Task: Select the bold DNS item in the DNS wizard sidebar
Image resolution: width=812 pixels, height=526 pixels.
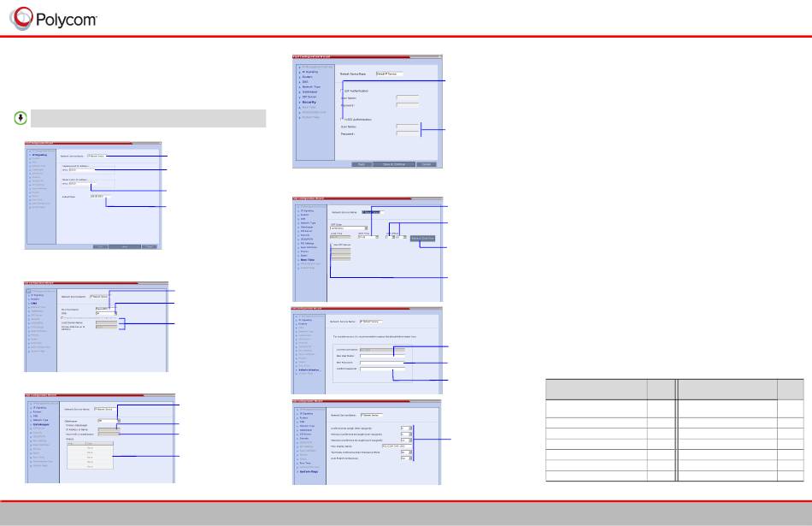Action: coord(34,303)
